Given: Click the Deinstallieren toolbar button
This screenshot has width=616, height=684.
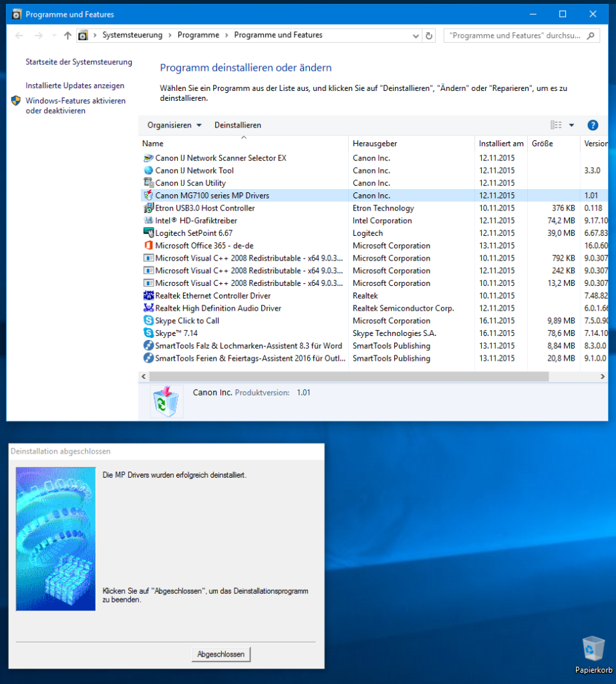Looking at the screenshot, I should [x=238, y=125].
